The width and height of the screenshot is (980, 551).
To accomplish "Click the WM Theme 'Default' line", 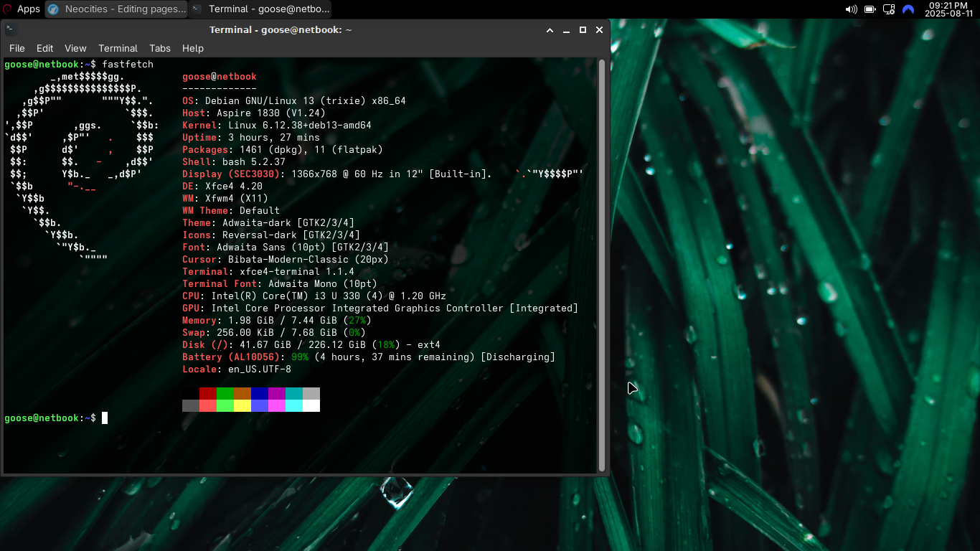I will [x=231, y=211].
